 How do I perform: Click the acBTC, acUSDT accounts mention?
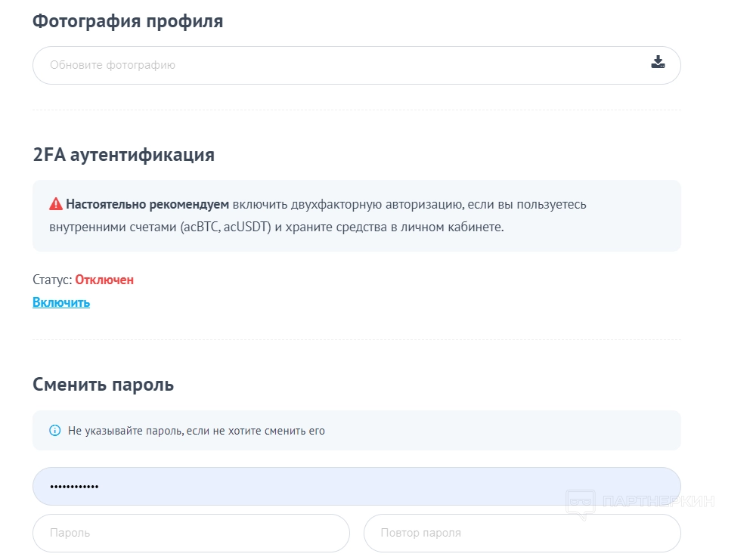coord(227,226)
